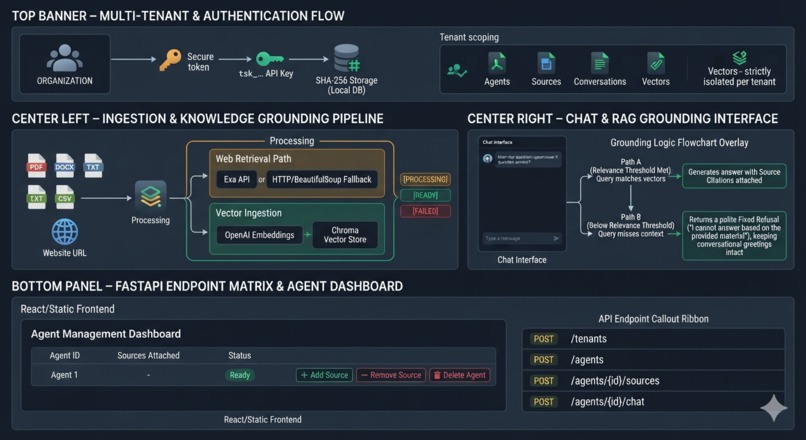Image resolution: width=806 pixels, height=440 pixels.
Task: Click the Web Retrieval Path label
Action: [253, 159]
